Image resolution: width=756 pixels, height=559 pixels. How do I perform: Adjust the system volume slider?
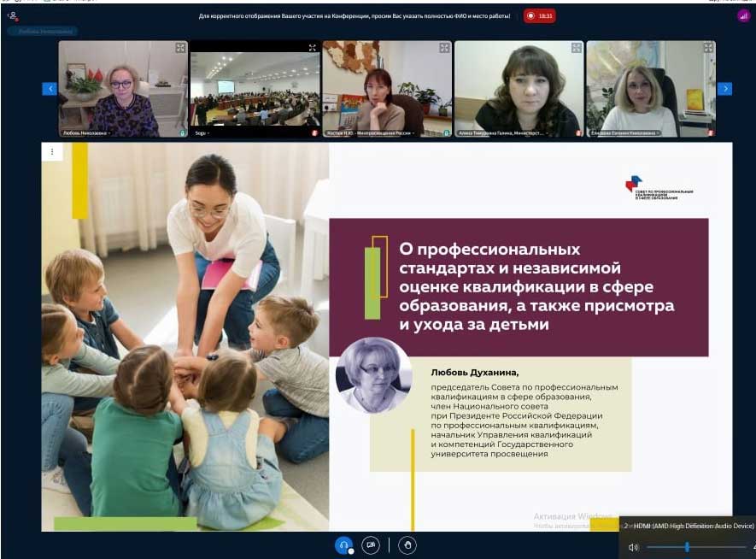(687, 547)
